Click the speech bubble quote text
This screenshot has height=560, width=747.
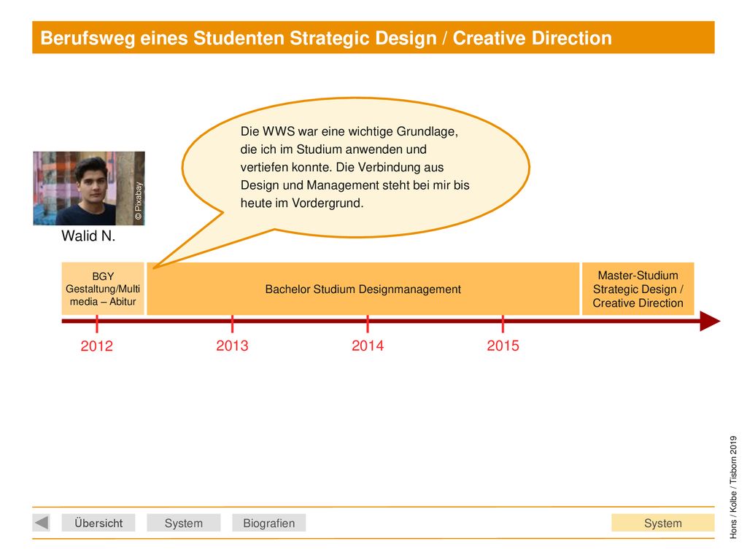(x=355, y=167)
